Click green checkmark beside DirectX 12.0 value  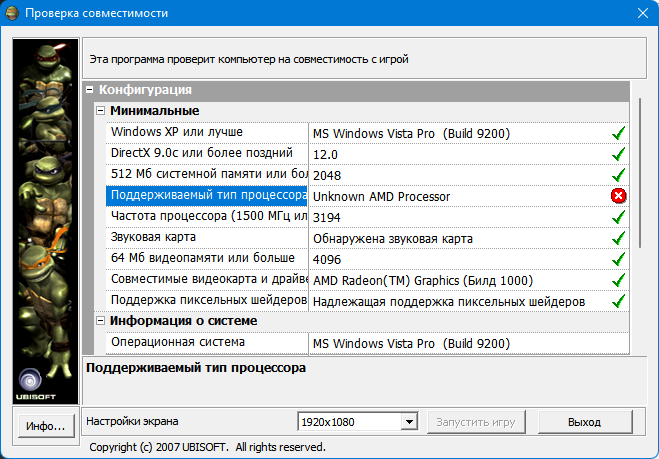(618, 154)
